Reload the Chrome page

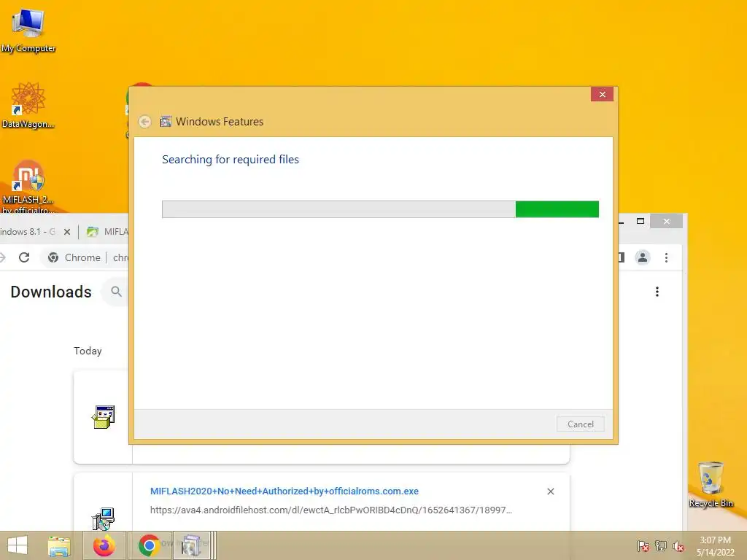(24, 257)
